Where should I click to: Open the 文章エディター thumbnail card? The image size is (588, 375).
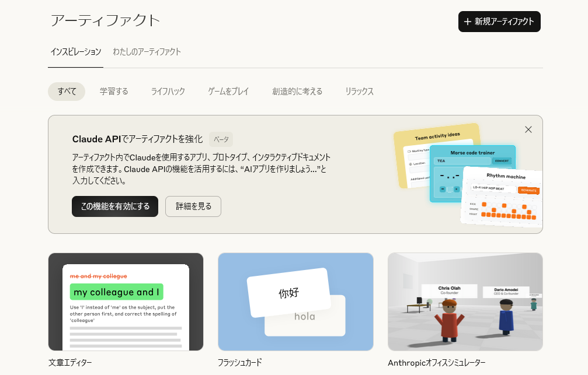point(126,302)
